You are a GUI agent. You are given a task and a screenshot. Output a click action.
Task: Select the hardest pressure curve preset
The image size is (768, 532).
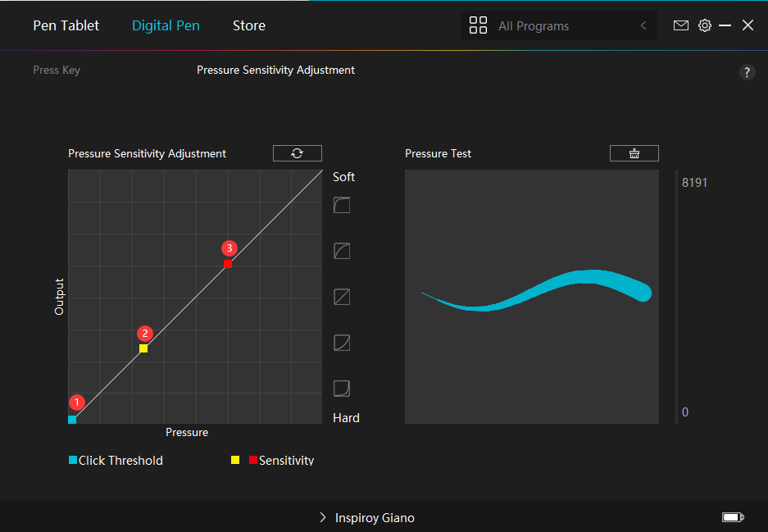342,389
